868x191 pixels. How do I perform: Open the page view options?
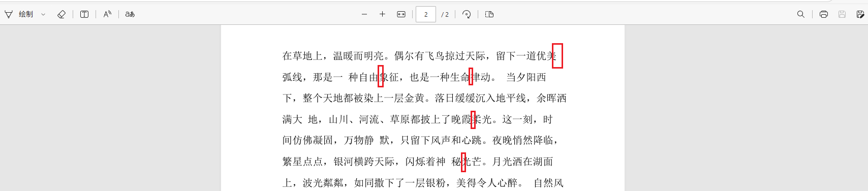489,14
